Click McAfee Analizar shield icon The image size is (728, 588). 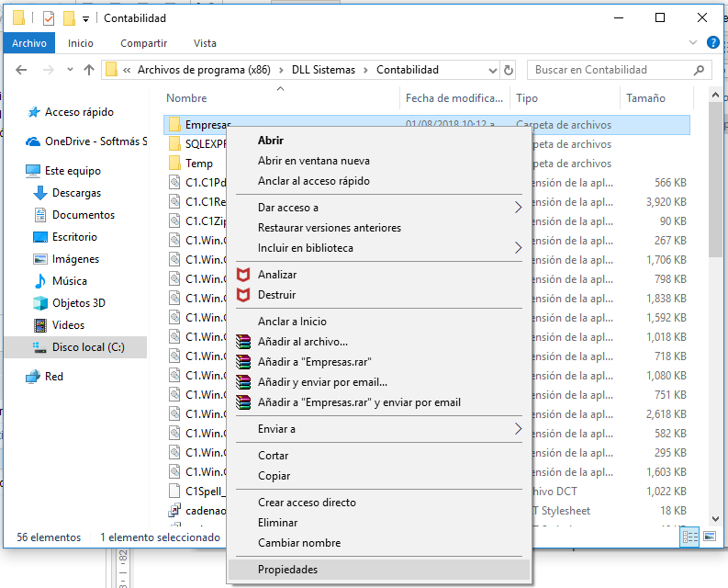243,275
